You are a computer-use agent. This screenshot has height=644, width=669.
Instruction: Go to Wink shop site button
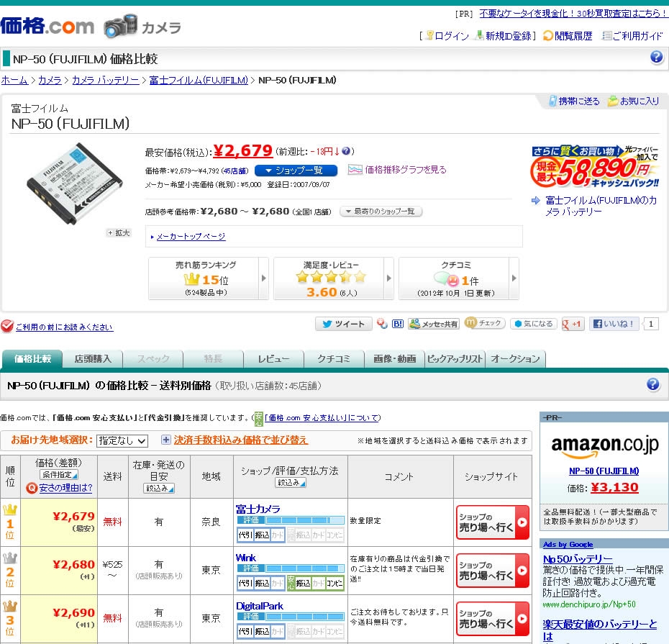(492, 571)
